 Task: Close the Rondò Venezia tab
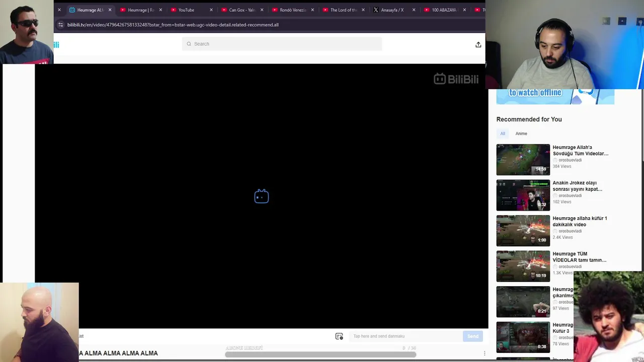[312, 10]
